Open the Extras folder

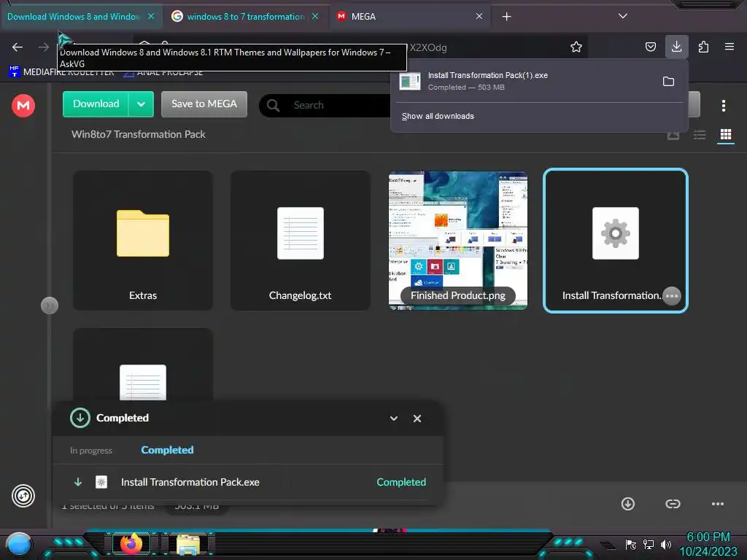point(143,241)
